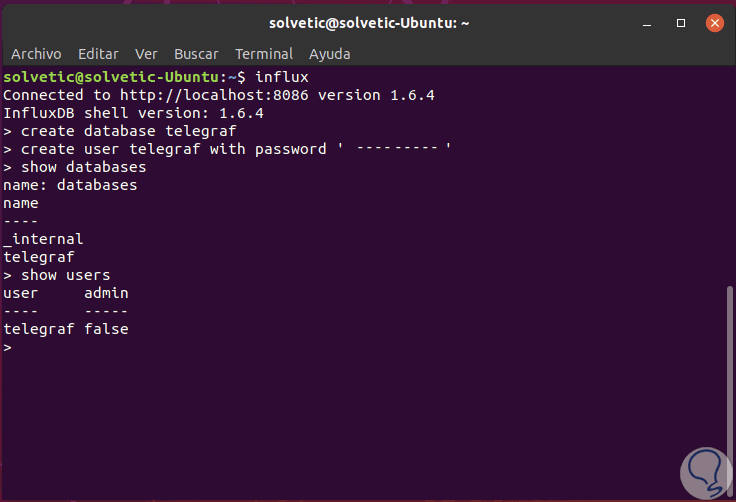Click the "create database telegraf" command line
This screenshot has height=502, width=736.
(x=128, y=131)
